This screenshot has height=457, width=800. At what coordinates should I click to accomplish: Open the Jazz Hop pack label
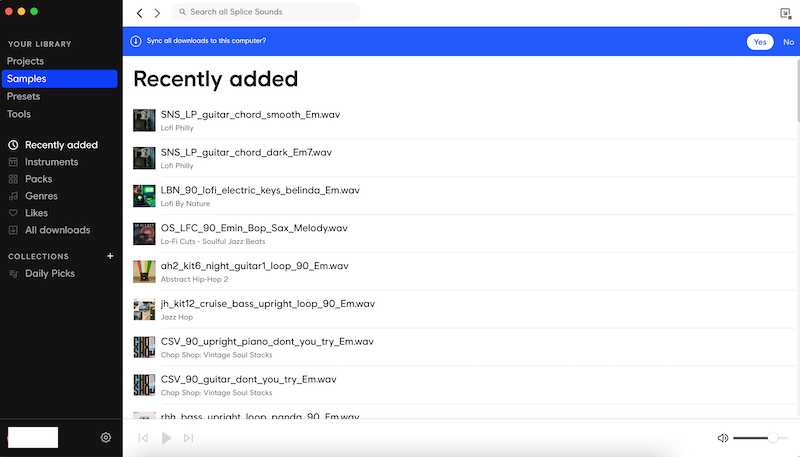[x=177, y=317]
